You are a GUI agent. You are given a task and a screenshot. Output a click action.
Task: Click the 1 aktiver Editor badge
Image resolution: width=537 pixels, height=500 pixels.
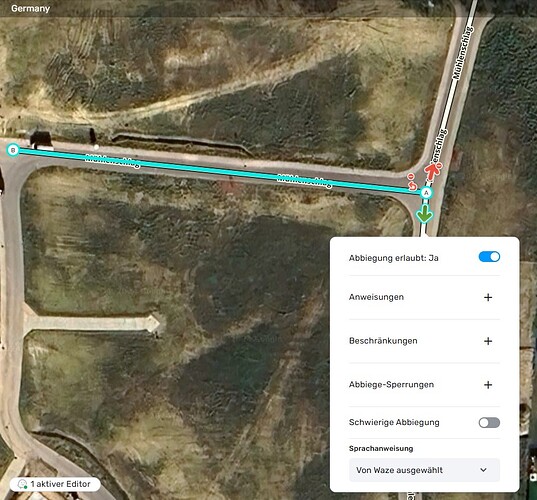[55, 484]
